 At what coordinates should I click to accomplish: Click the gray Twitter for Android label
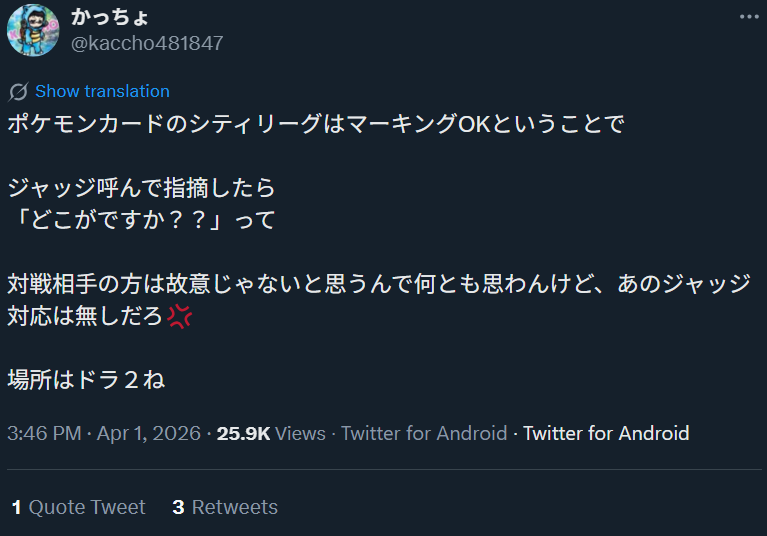click(424, 433)
